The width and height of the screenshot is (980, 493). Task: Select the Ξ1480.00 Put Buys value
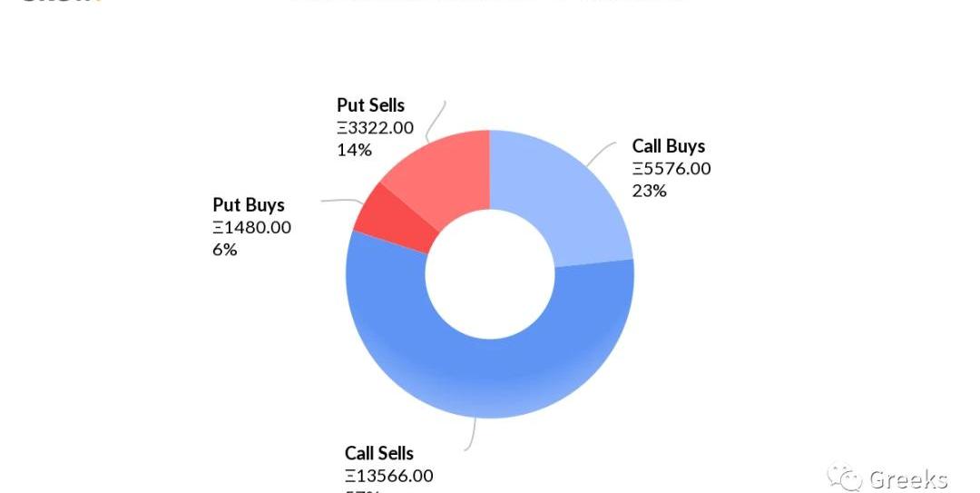click(251, 227)
